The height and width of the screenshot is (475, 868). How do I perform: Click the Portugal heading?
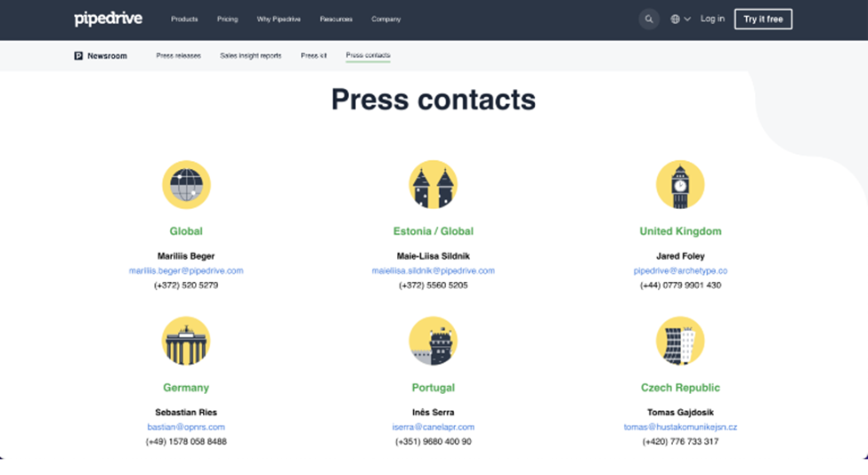coord(434,388)
